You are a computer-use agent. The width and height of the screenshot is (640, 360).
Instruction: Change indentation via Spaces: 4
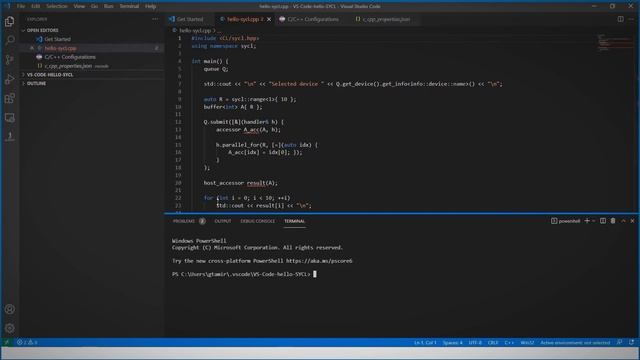[x=453, y=342]
